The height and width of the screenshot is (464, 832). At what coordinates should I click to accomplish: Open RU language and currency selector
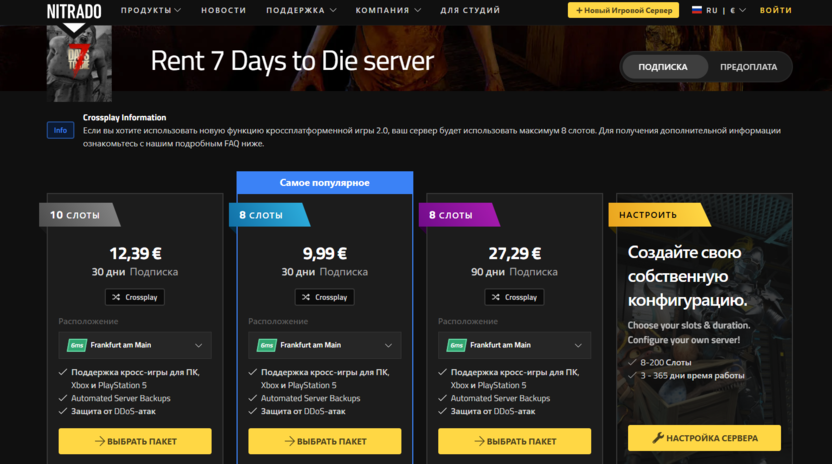tap(719, 10)
